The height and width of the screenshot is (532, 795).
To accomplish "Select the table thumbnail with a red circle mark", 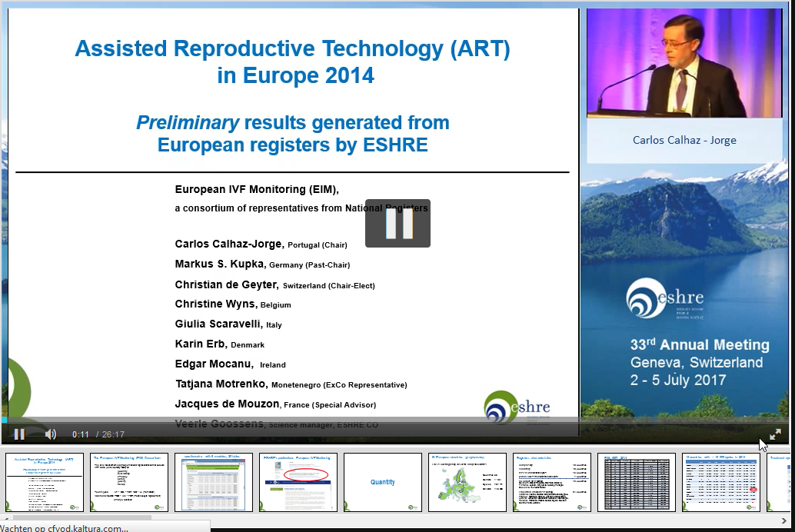I will pyautogui.click(x=721, y=482).
